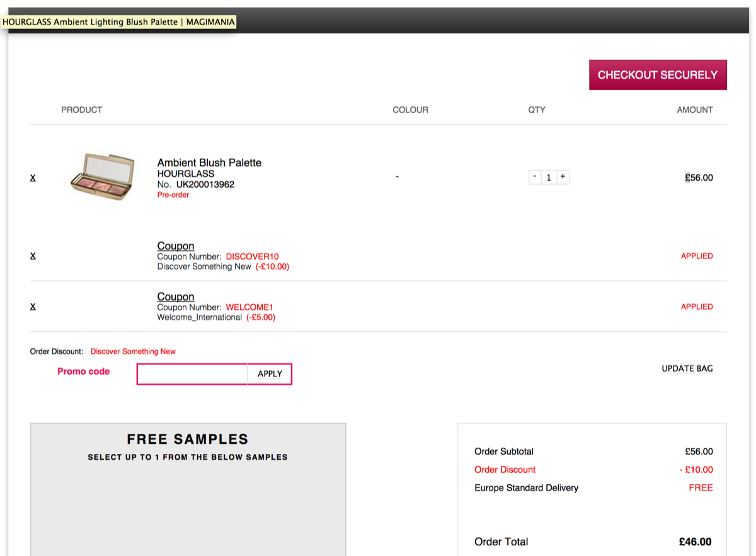The image size is (756, 556).
Task: Increase quantity with the plus button
Action: pos(563,177)
